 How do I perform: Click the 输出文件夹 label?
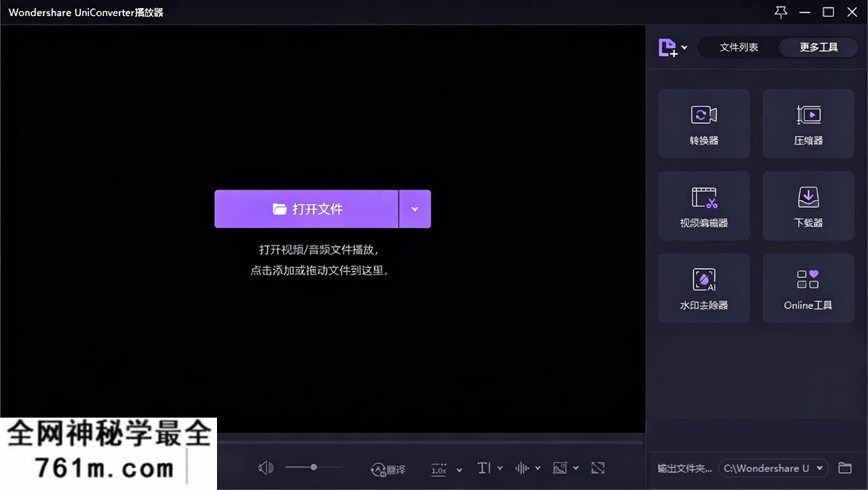(684, 468)
